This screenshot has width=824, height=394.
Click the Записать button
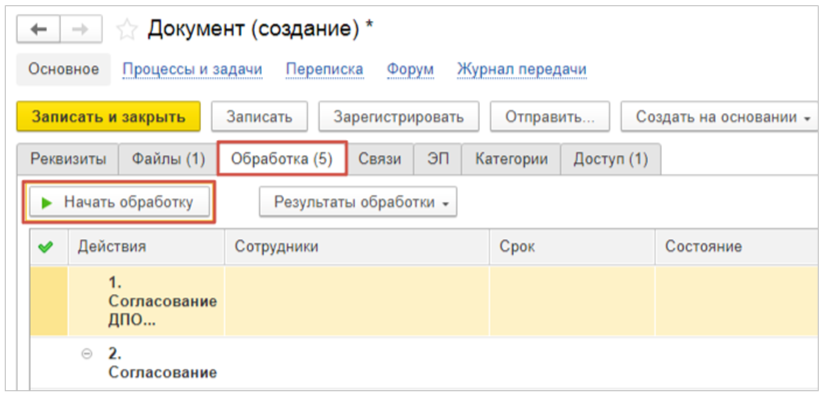point(259,117)
